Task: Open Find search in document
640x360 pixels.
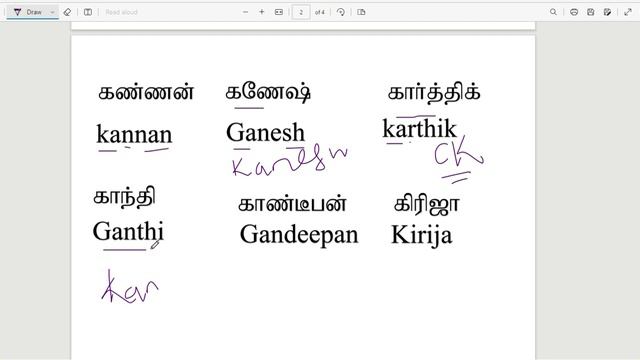Action: [x=553, y=12]
